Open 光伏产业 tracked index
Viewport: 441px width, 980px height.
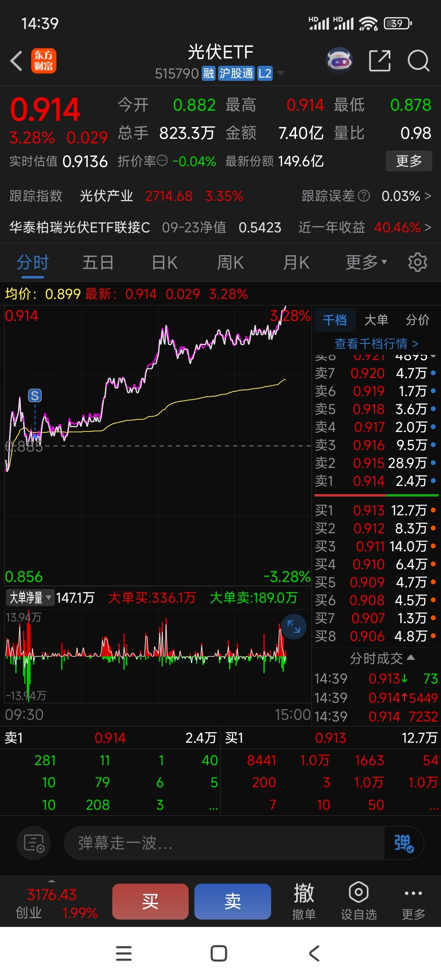coord(106,196)
